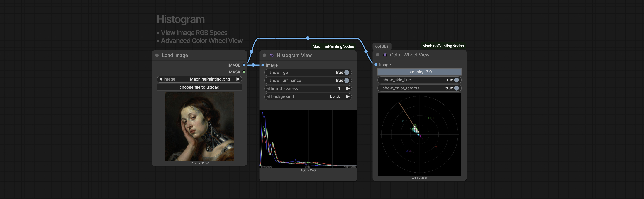644x199 pixels.
Task: Switch background to next option
Action: click(x=348, y=96)
